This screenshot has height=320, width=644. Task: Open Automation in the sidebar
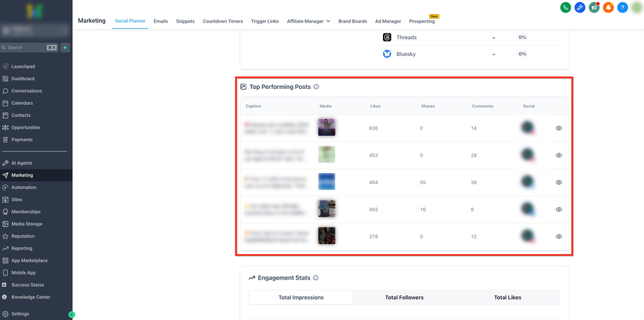tap(24, 188)
